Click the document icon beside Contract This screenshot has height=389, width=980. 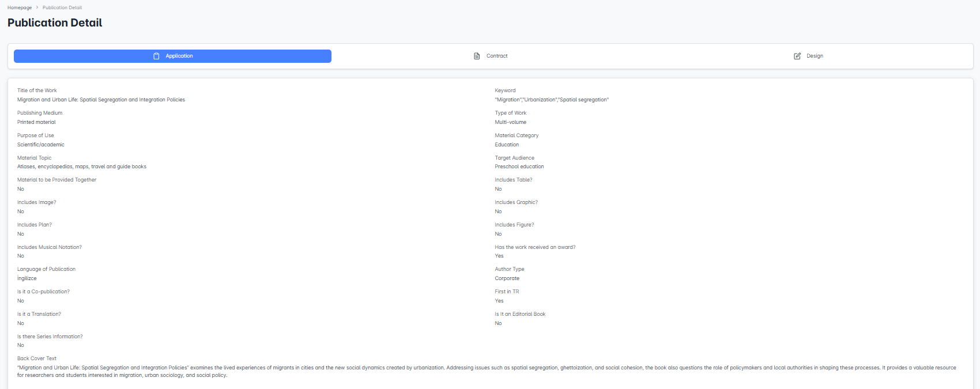click(477, 56)
